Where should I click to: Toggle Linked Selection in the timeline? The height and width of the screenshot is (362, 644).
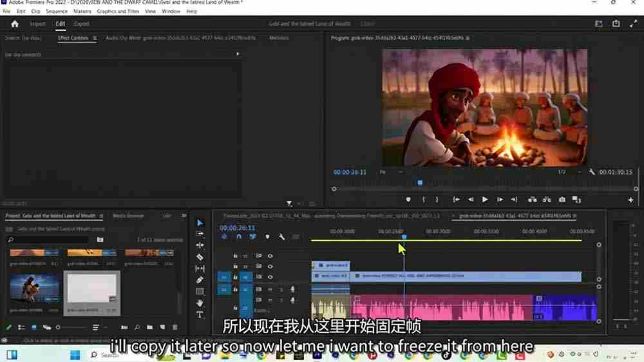coord(252,236)
